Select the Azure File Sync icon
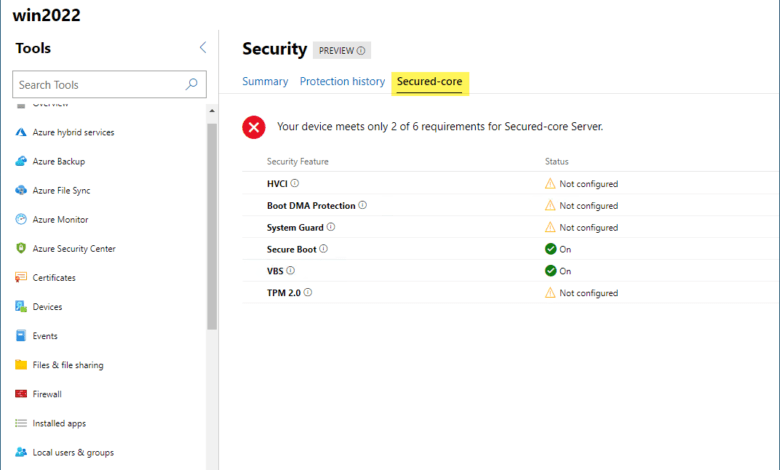780x470 pixels. [x=21, y=190]
